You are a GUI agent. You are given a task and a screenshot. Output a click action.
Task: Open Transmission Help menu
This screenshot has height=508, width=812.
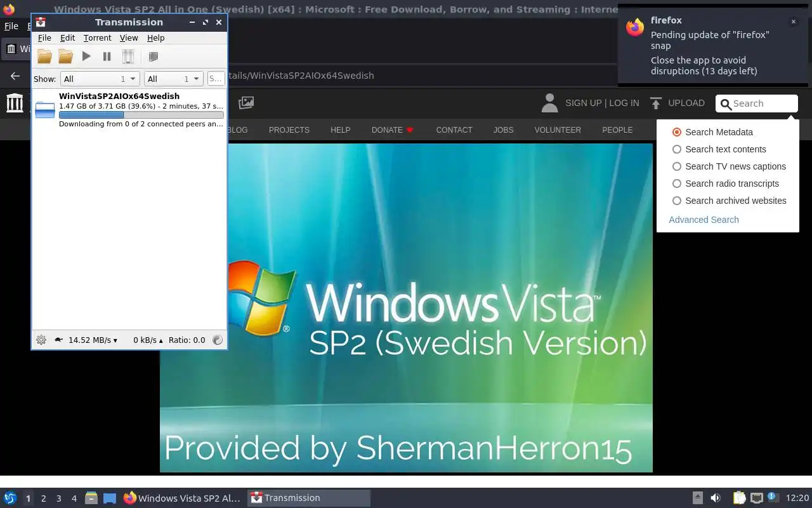click(x=155, y=38)
